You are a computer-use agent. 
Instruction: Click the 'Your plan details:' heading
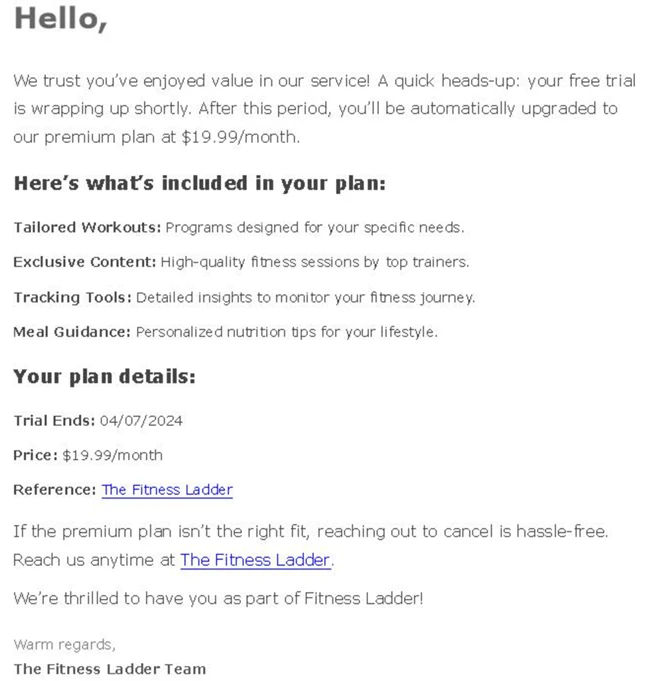[104, 377]
